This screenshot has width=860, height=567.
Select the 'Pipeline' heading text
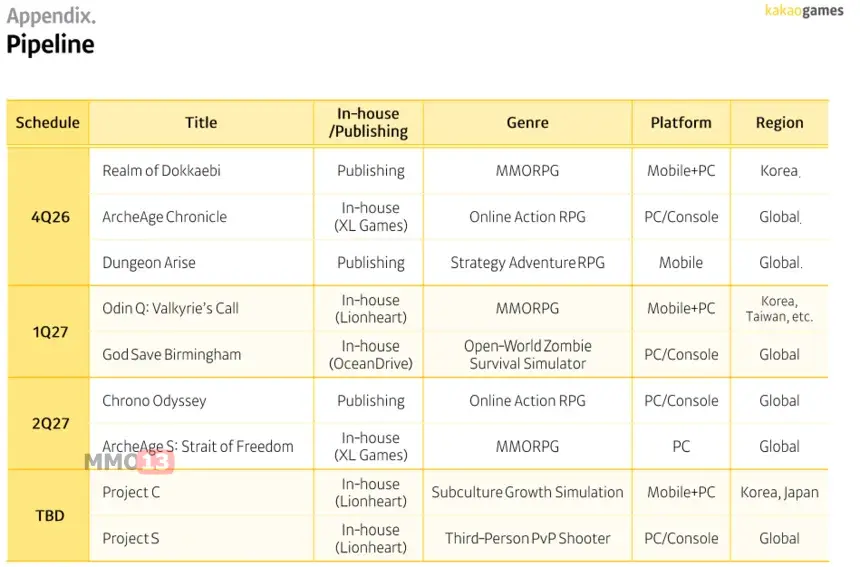tap(50, 44)
